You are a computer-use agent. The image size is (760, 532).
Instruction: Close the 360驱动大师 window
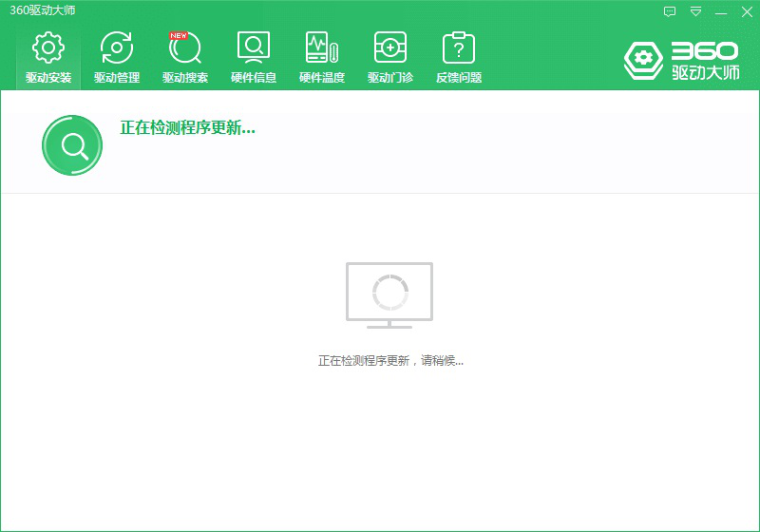tap(746, 11)
